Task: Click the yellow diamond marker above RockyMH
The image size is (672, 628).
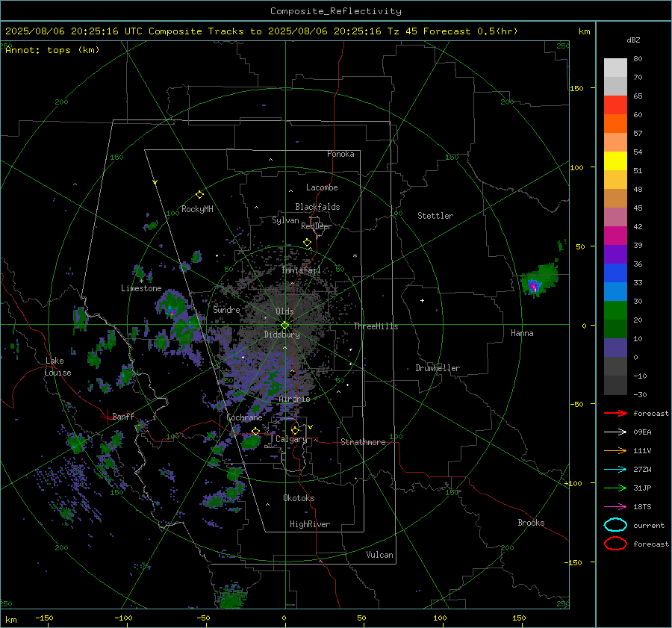Action: click(x=199, y=195)
